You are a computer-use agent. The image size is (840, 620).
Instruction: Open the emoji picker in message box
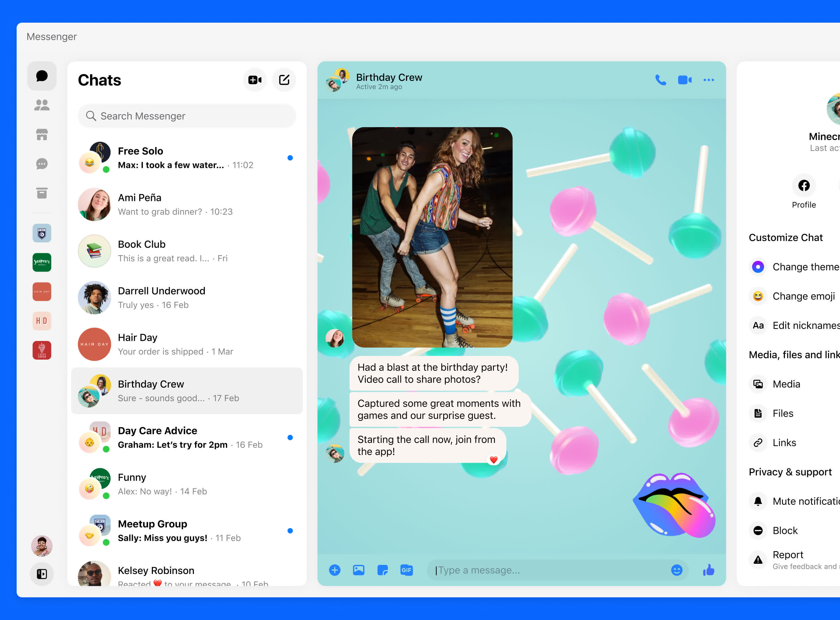(x=677, y=570)
